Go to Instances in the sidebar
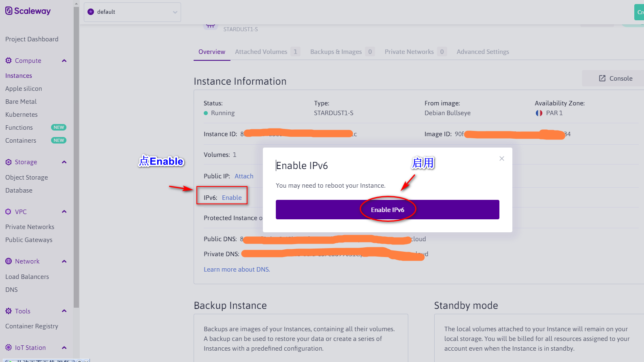Viewport: 644px width, 362px height. pos(19,75)
